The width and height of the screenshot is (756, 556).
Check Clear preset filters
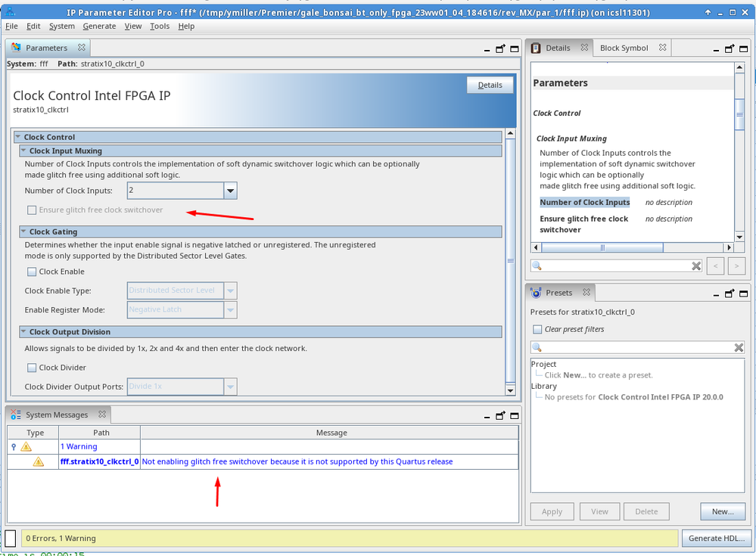[x=537, y=329]
